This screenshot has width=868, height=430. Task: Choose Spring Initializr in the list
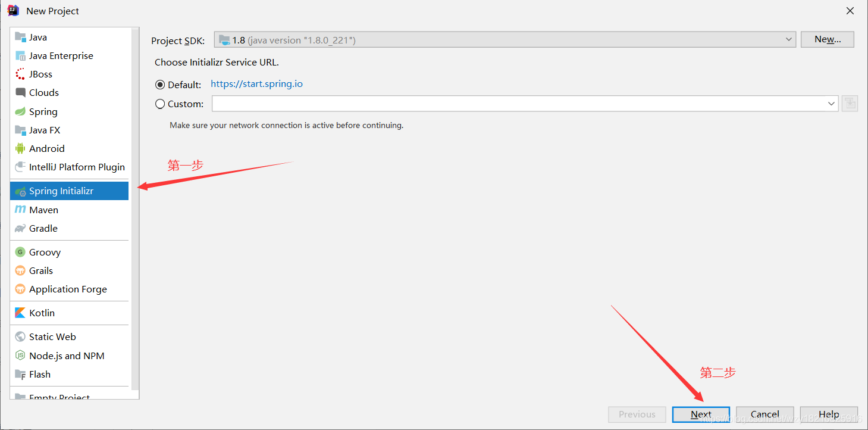(69, 191)
